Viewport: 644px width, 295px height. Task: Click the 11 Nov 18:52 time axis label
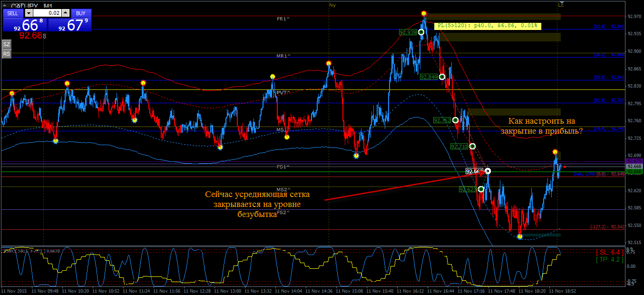(x=563, y=290)
